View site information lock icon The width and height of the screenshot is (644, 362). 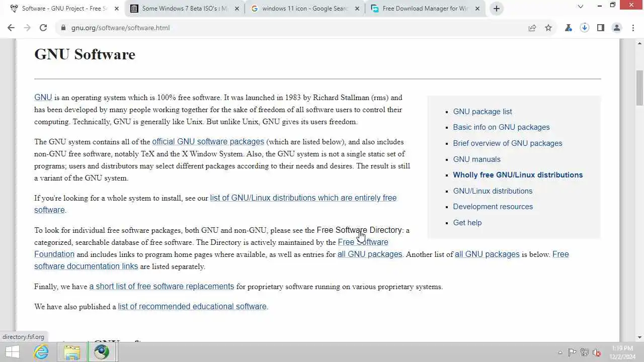point(63,28)
